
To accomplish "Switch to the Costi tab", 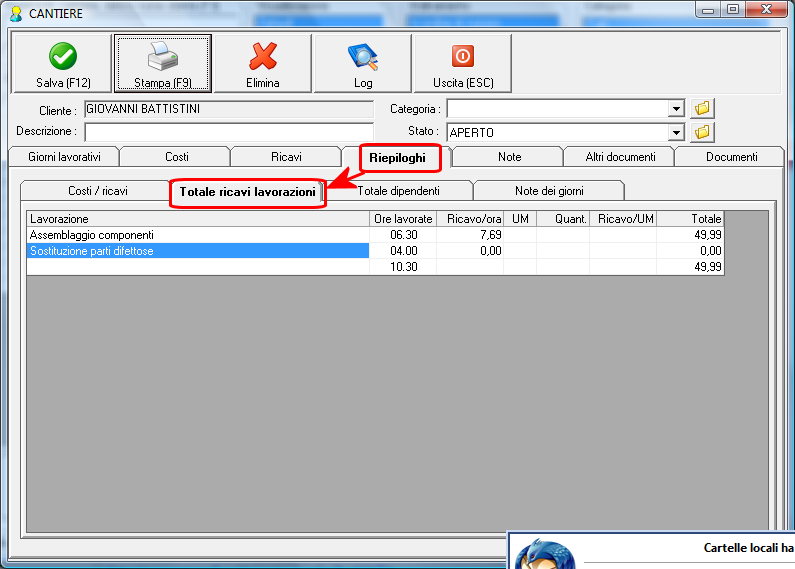I will pyautogui.click(x=176, y=157).
